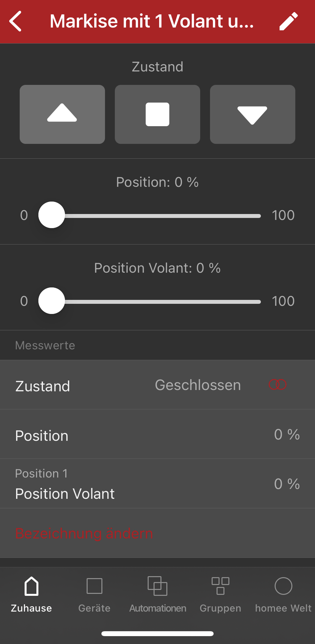This screenshot has height=644, width=315.
Task: Click the Position Volant slider handle
Action: [x=52, y=301]
